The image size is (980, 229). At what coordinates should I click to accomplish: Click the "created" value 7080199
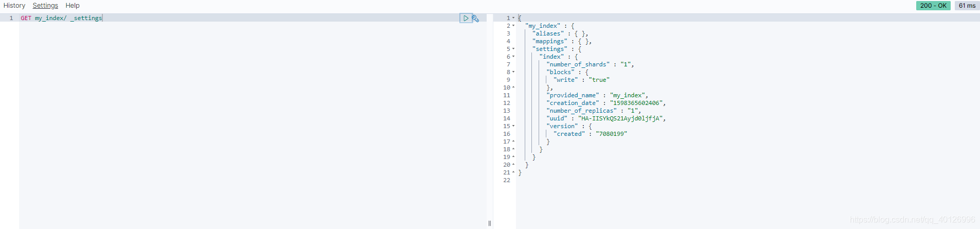pyautogui.click(x=611, y=134)
